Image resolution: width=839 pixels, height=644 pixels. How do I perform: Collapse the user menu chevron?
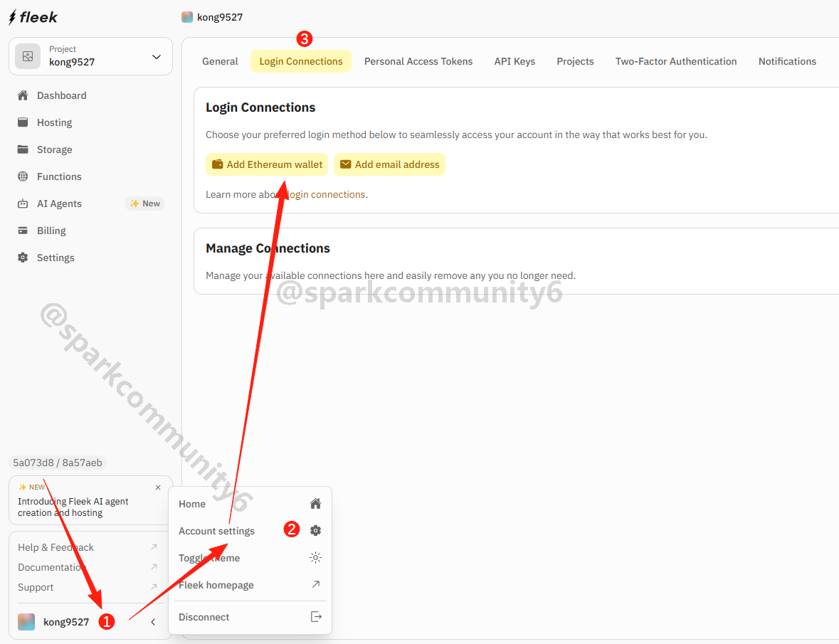coord(153,622)
